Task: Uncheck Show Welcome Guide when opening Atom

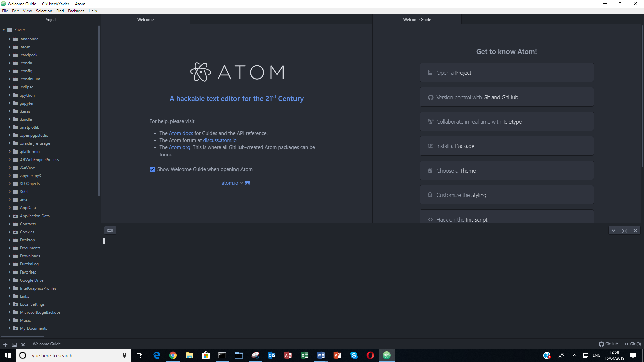Action: click(152, 169)
